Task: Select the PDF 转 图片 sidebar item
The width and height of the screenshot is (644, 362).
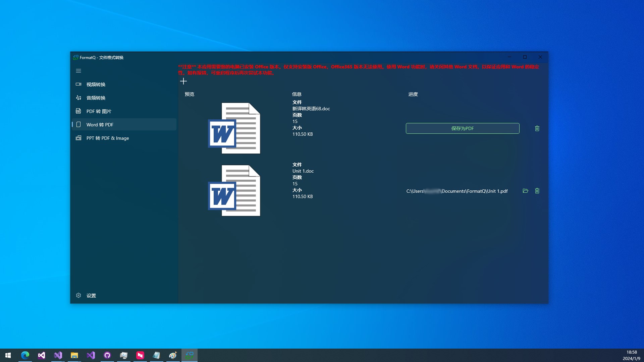Action: click(x=99, y=111)
